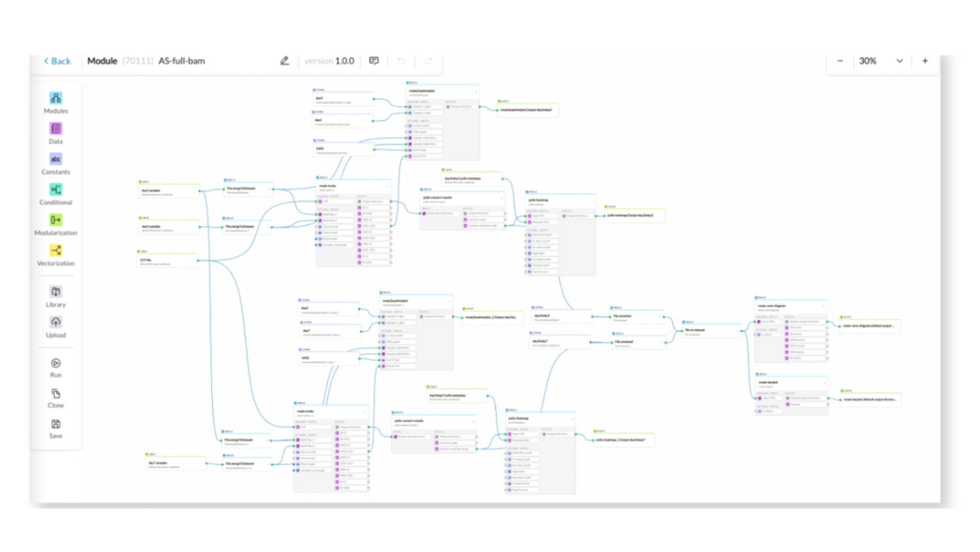Zoom out with the minus button
980x552 pixels.
click(x=840, y=61)
